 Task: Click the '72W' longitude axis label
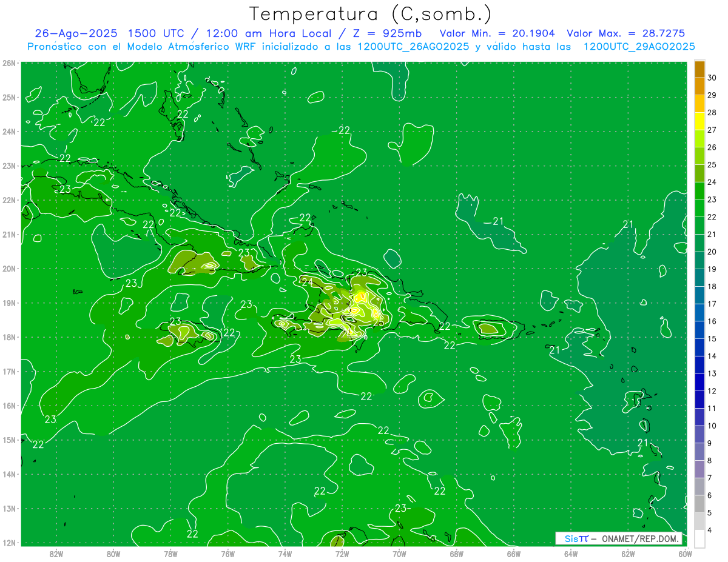click(342, 554)
